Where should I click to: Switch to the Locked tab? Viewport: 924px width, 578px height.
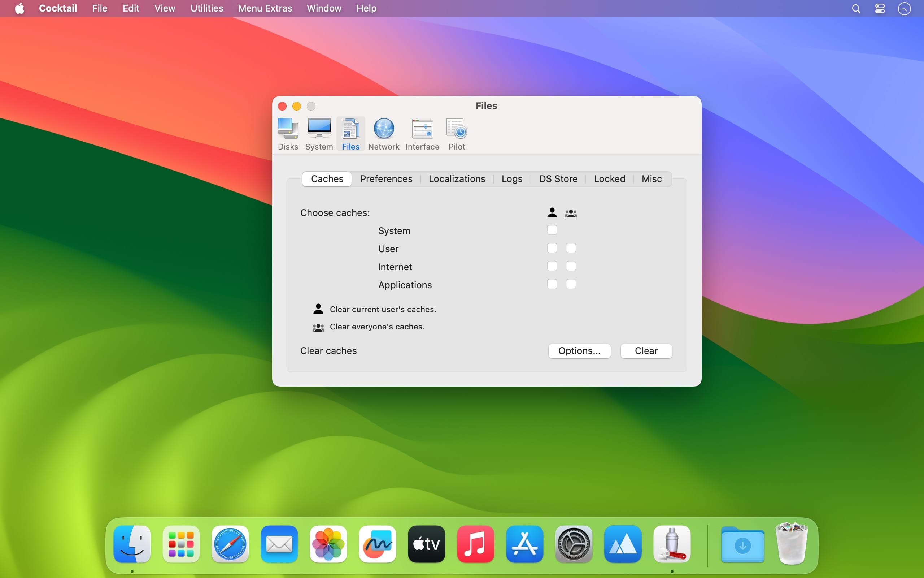[609, 179]
